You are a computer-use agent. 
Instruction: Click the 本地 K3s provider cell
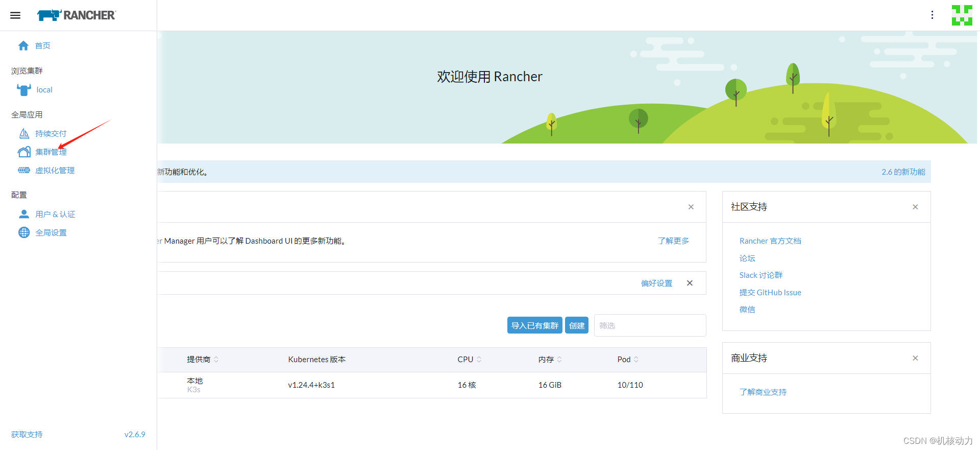195,385
